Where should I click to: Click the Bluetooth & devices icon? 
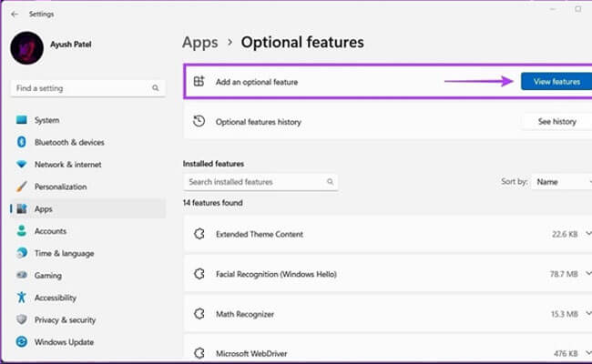(22, 142)
